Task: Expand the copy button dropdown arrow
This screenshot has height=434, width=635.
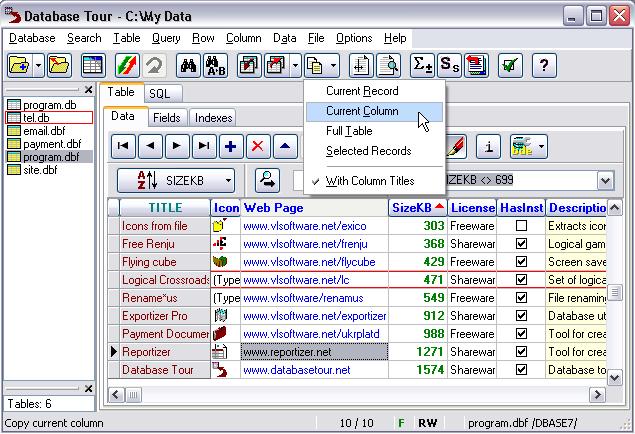Action: (333, 65)
